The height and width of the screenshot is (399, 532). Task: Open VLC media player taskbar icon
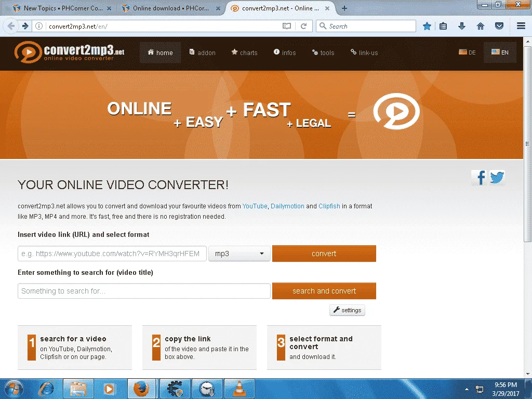coord(239,389)
